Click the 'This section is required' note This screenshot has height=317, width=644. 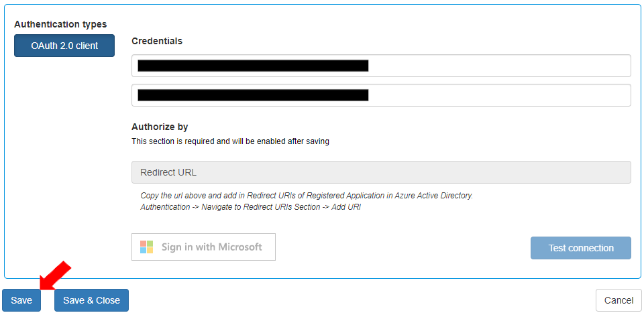pyautogui.click(x=230, y=141)
